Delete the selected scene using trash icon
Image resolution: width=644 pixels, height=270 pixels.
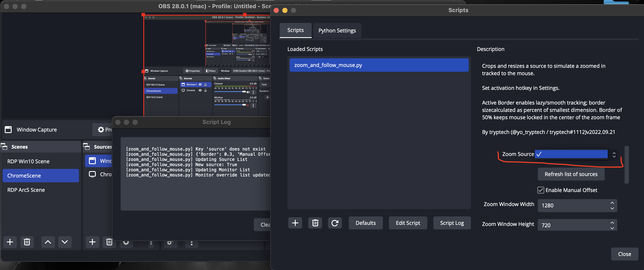(x=27, y=242)
